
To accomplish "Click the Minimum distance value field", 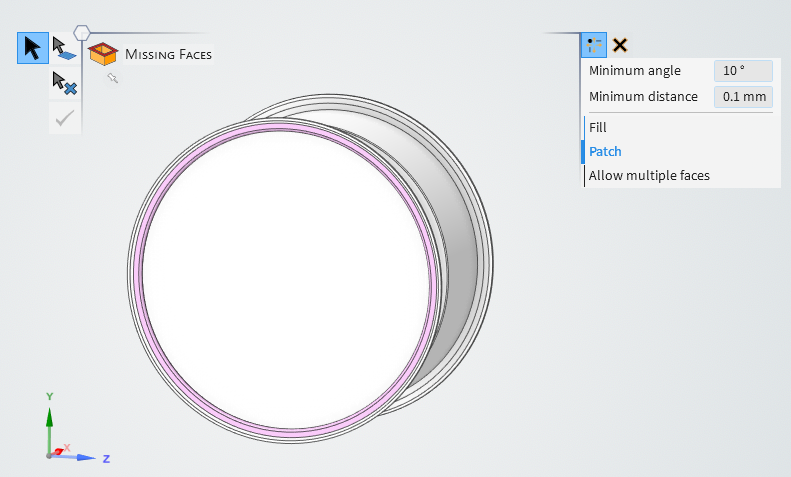I will pos(743,97).
